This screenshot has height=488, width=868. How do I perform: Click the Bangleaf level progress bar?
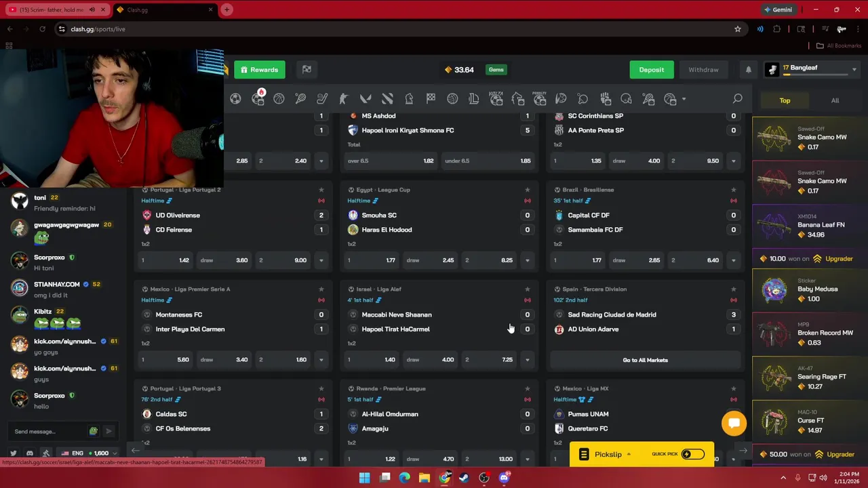(x=816, y=75)
